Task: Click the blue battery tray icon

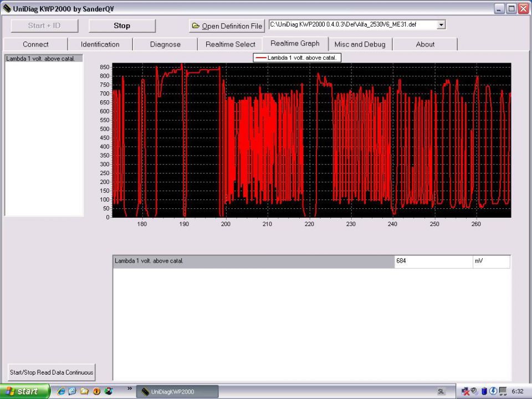Action: pos(484,392)
